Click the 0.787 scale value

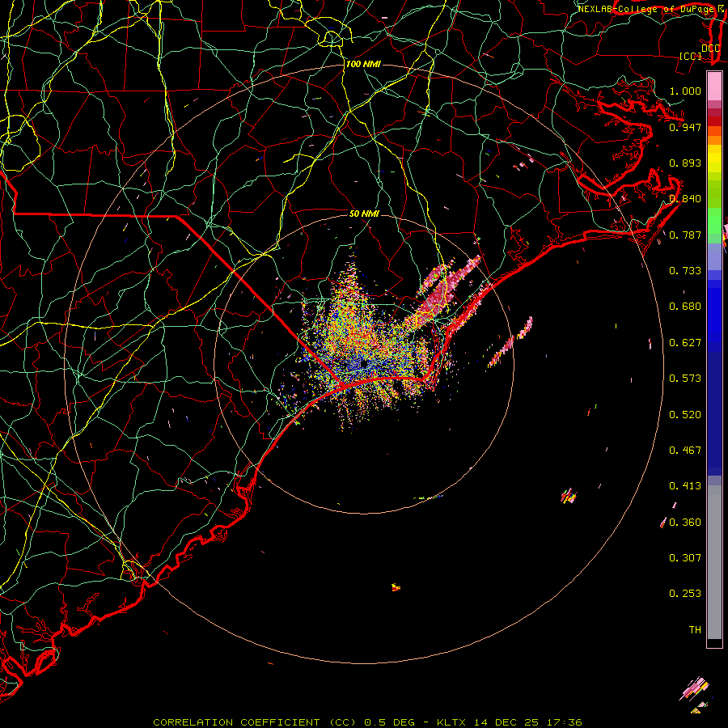(x=685, y=235)
